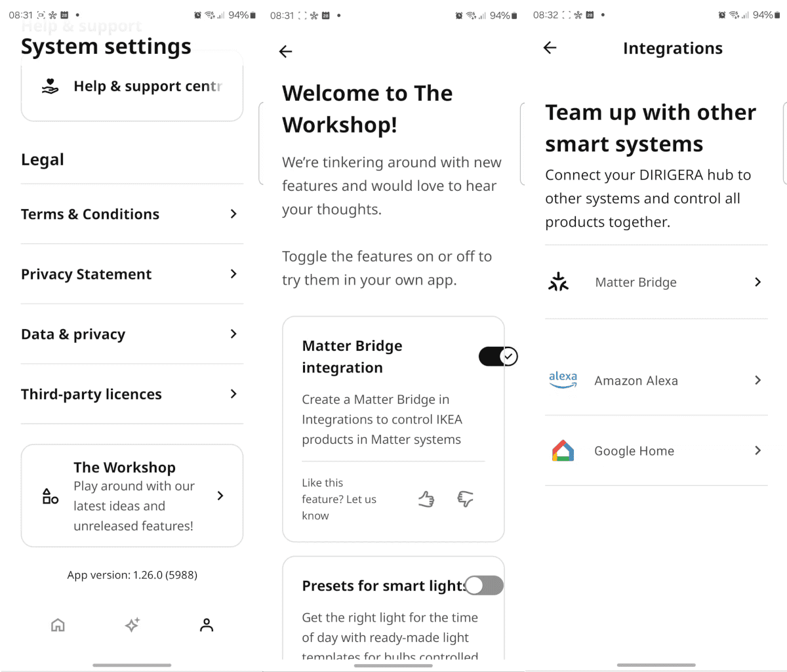Viewport: 787px width, 672px height.
Task: Open the Matter Bridge chevron in Integrations
Action: [x=757, y=282]
